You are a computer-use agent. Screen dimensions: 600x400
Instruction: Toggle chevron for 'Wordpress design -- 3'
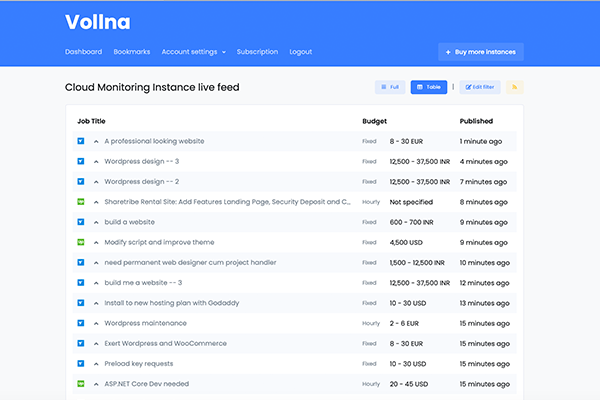point(96,162)
